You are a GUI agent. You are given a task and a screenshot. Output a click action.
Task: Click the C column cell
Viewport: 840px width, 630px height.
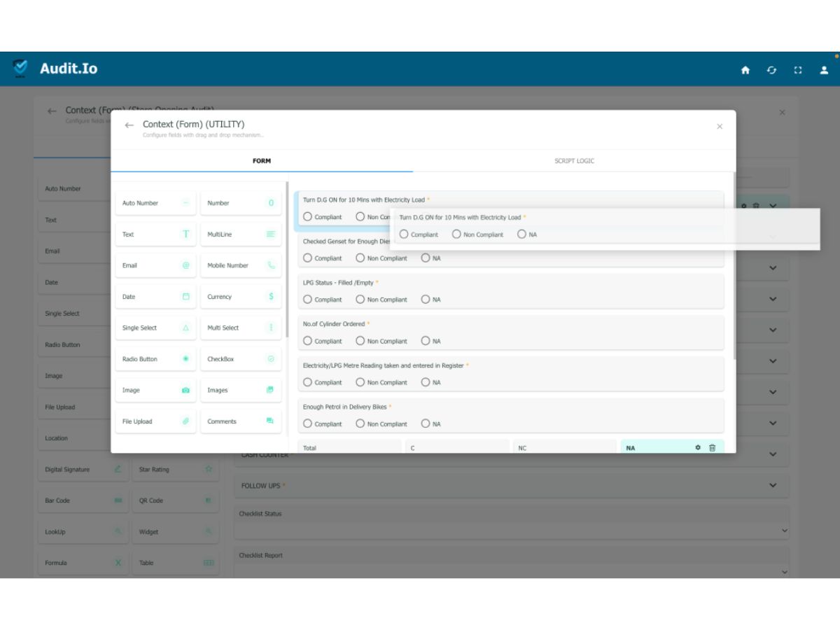(x=458, y=447)
